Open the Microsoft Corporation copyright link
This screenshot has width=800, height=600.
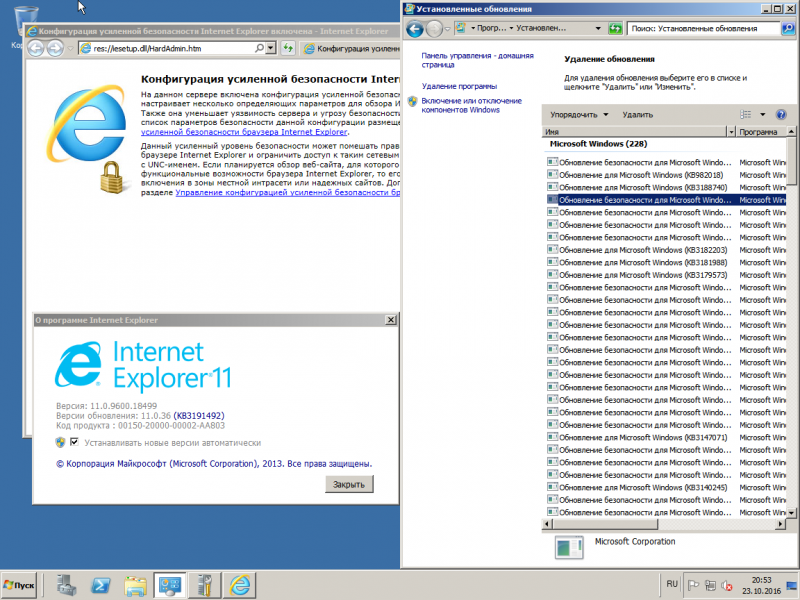(214, 464)
